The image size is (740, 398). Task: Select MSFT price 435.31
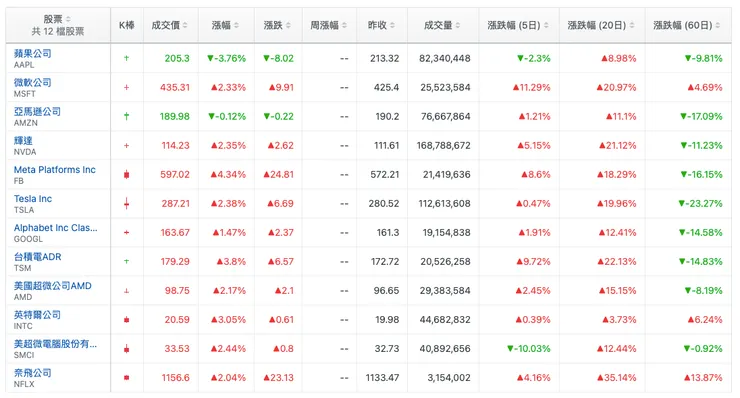[175, 87]
